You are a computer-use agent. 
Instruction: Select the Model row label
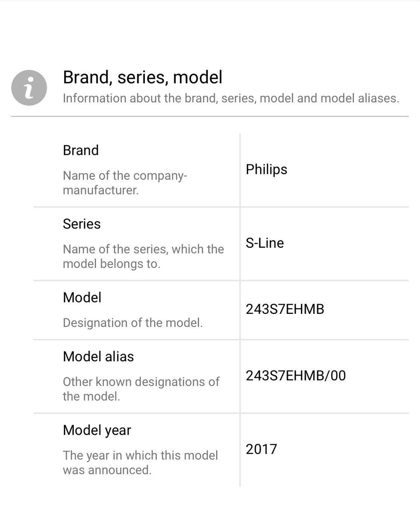[x=82, y=298]
